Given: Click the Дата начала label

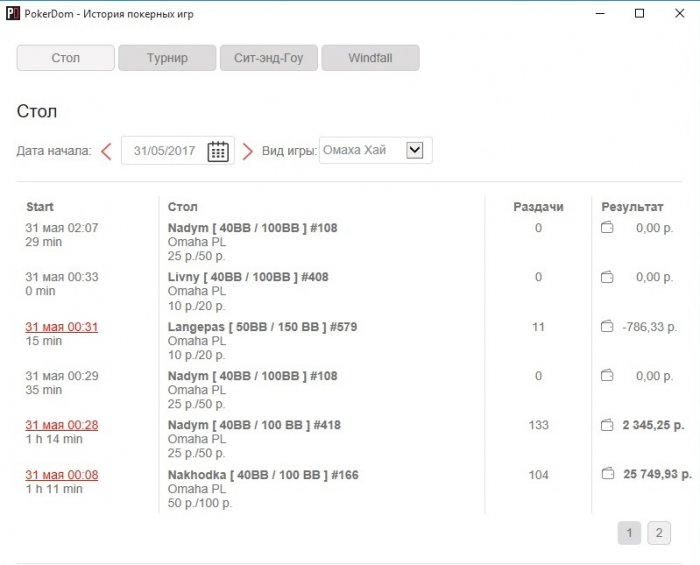Looking at the screenshot, I should tap(54, 151).
